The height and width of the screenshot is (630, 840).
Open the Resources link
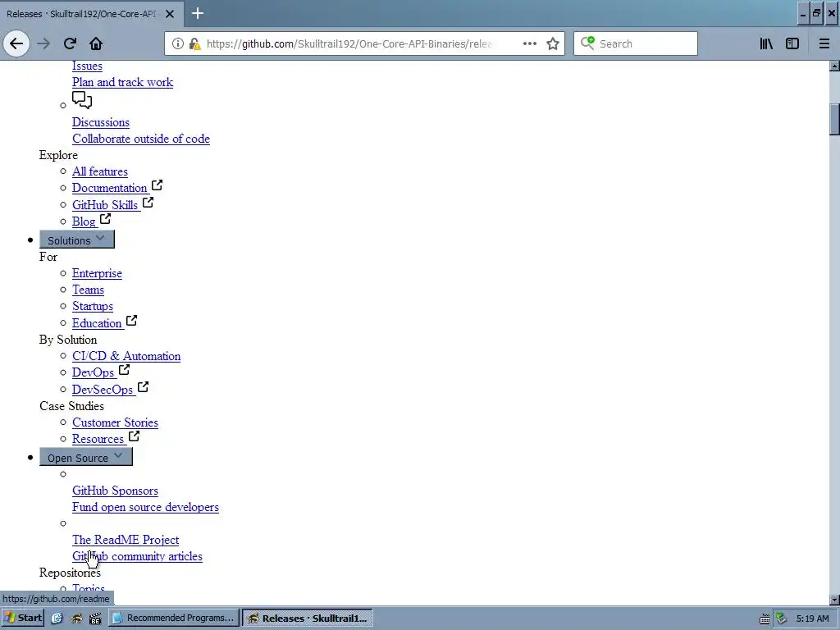click(98, 439)
